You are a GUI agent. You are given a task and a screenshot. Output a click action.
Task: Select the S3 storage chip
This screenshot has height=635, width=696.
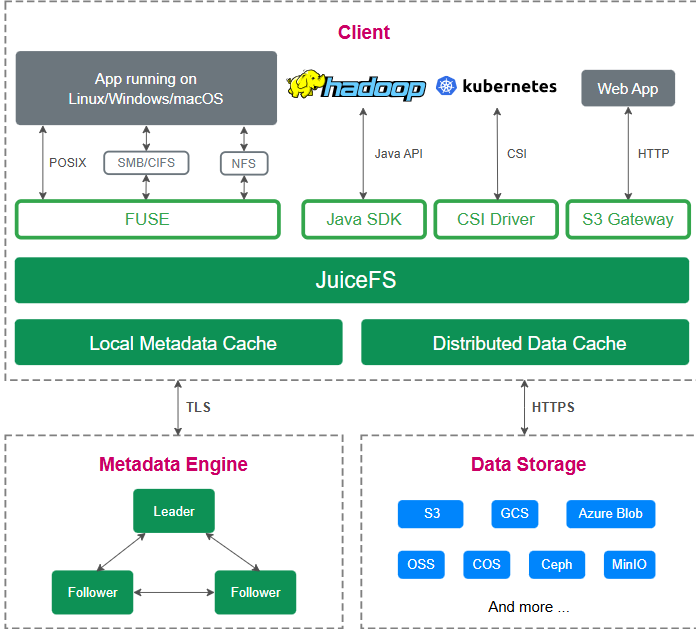pos(430,514)
